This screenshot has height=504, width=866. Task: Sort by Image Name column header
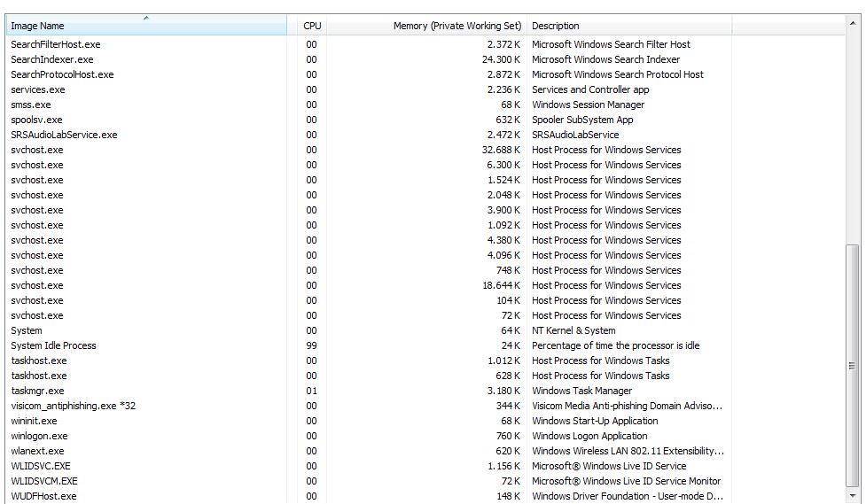point(146,26)
